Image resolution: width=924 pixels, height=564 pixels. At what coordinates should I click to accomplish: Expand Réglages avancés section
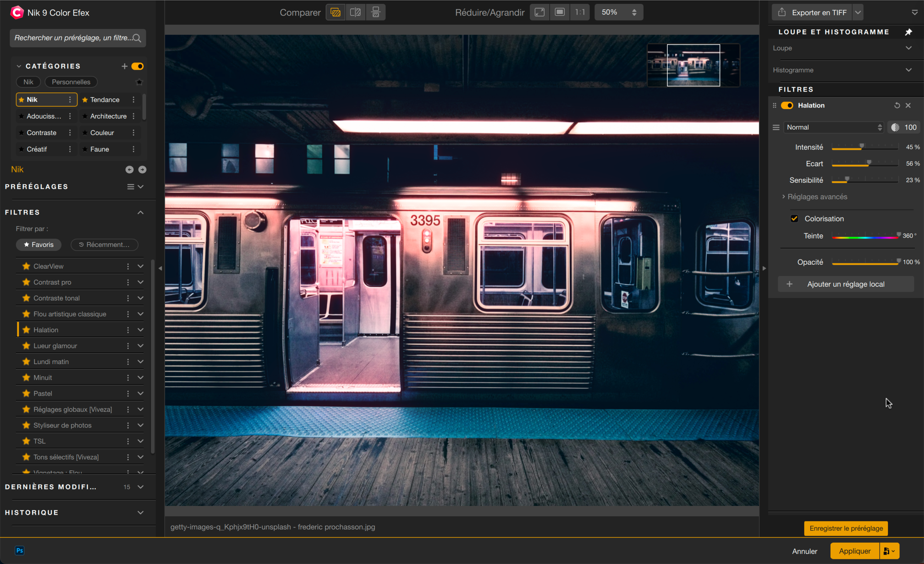[816, 197]
